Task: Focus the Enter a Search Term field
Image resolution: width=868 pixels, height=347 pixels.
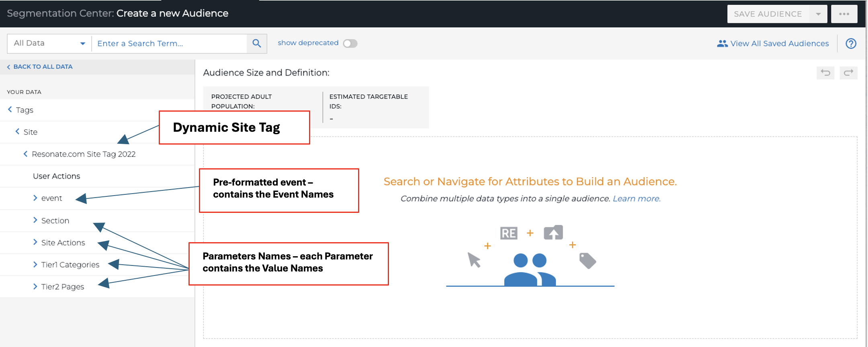Action: click(169, 43)
